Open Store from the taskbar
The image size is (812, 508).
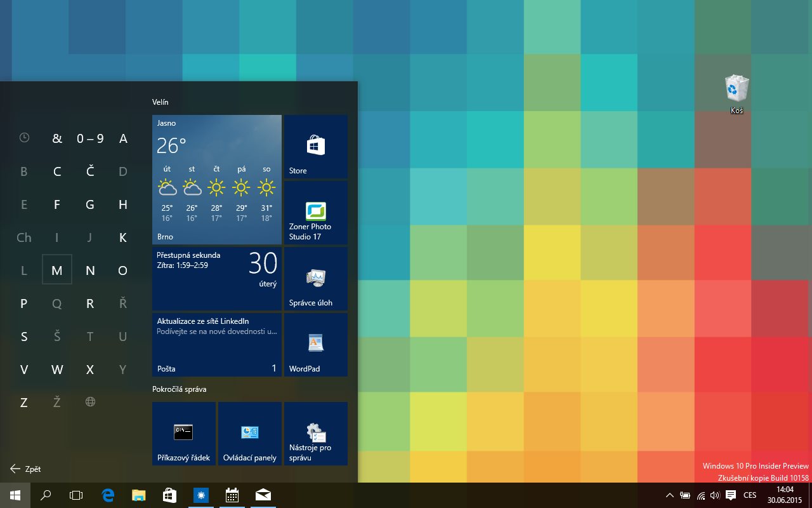pos(169,495)
